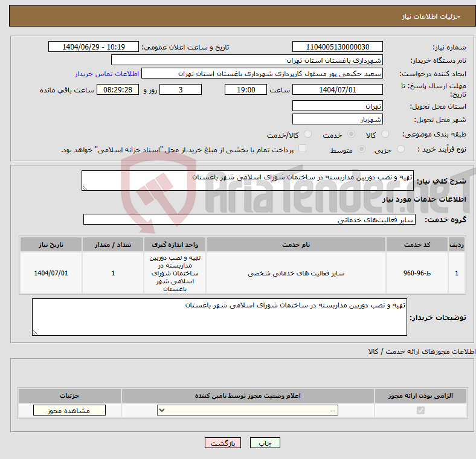Screen dimensions: 476x459
Task: Select the کالا/خدمت radio button
Action: point(307,134)
